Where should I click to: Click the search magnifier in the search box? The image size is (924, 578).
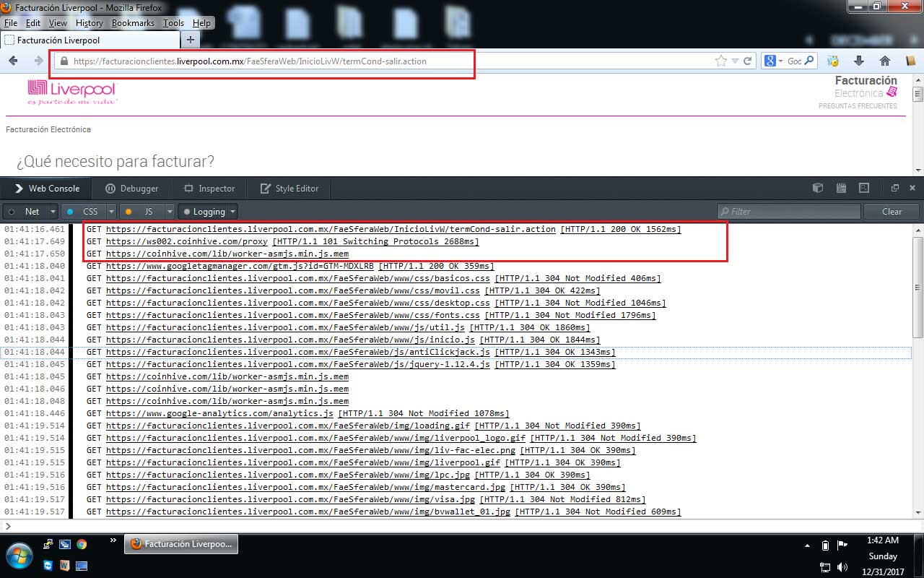tap(809, 61)
